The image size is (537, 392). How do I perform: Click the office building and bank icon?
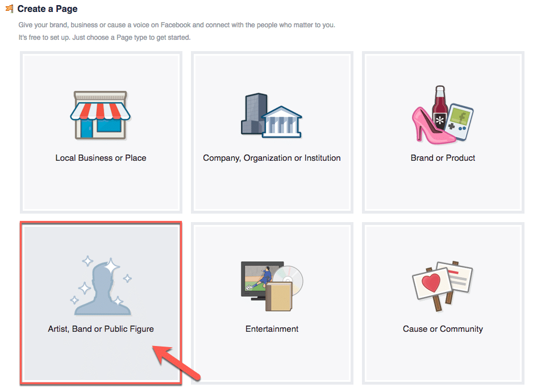point(272,115)
